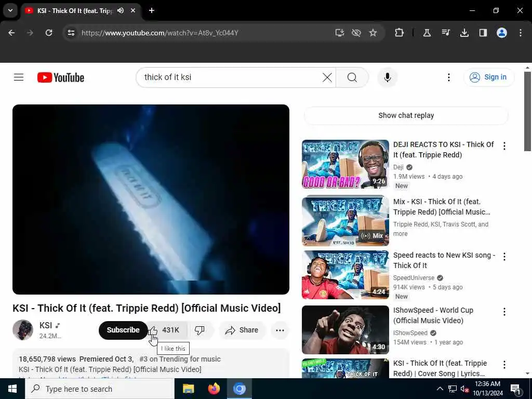Open 'IShowSpeed - World Cup' video title
Screen dimensions: 532x399
[x=433, y=315]
